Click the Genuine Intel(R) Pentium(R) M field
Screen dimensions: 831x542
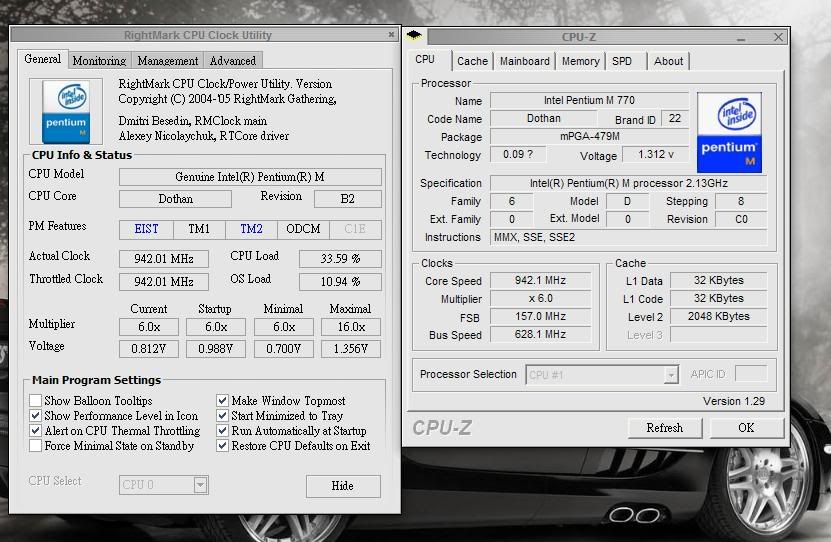point(250,177)
